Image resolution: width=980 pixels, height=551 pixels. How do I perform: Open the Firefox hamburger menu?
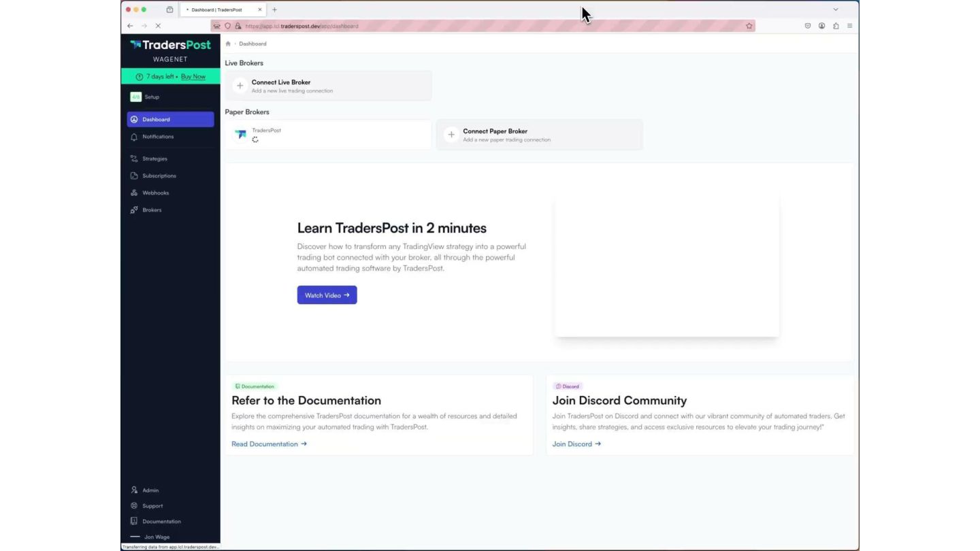pos(849,26)
